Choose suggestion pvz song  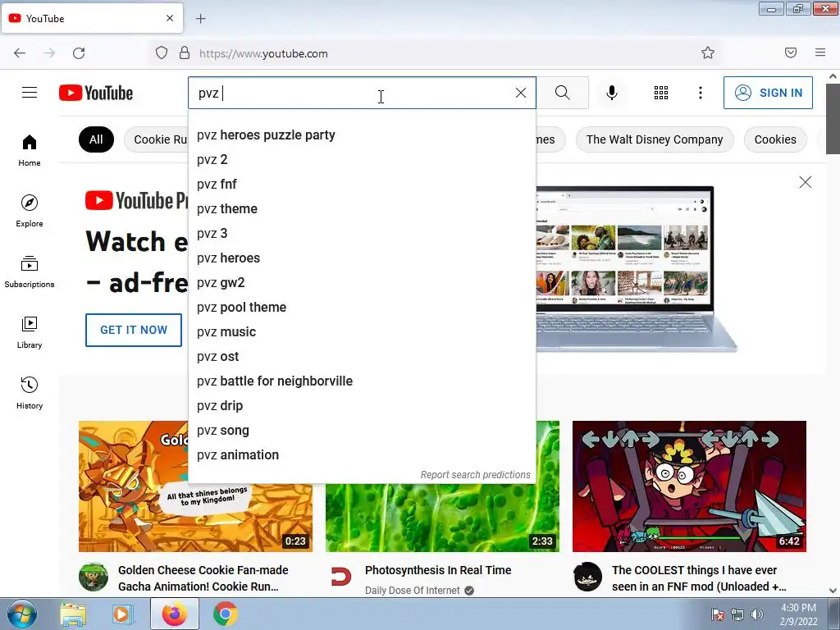[x=362, y=431]
